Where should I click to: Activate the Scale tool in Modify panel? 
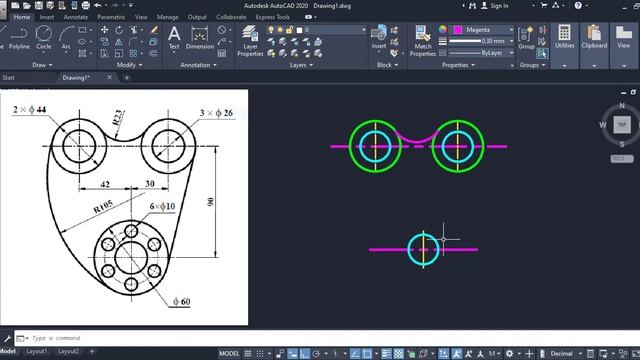[119, 53]
